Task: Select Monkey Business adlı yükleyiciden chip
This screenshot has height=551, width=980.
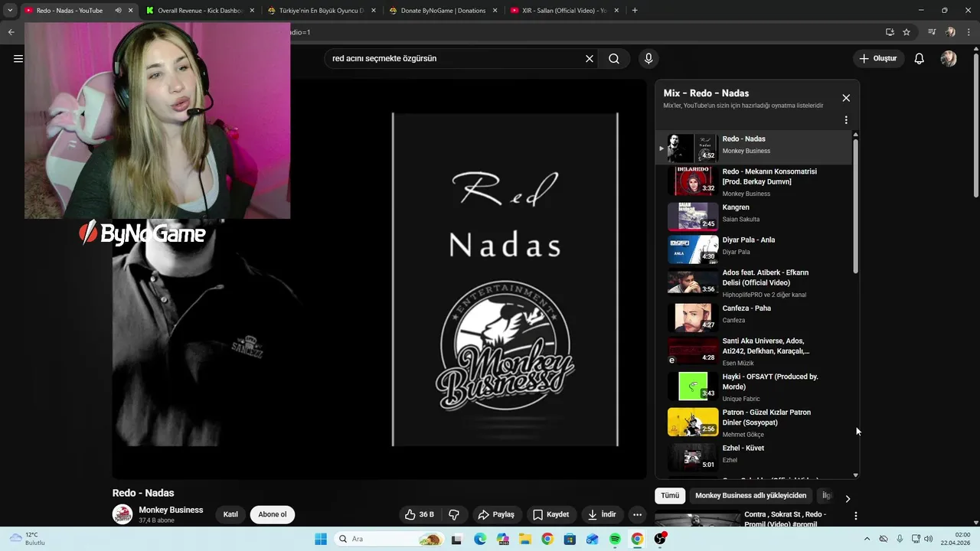Action: [751, 496]
